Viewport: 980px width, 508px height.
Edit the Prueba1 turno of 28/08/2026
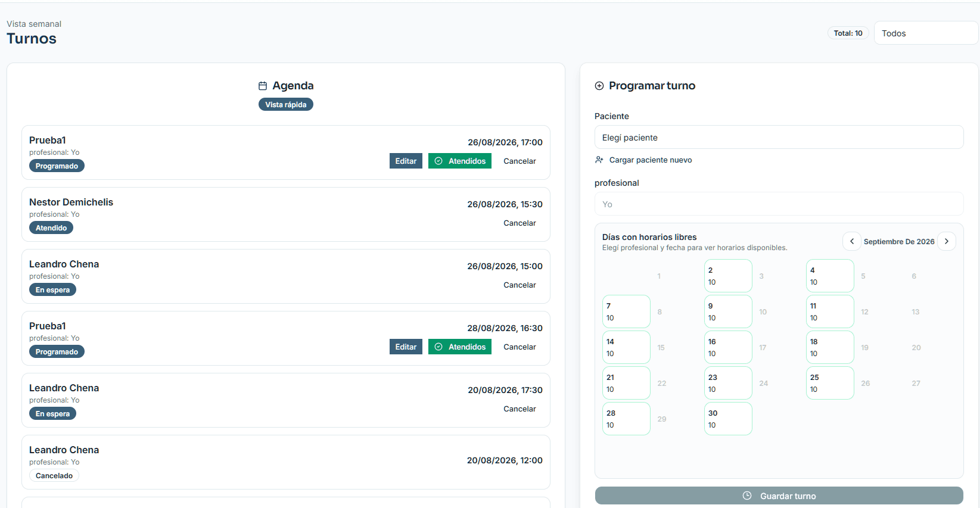click(x=406, y=347)
